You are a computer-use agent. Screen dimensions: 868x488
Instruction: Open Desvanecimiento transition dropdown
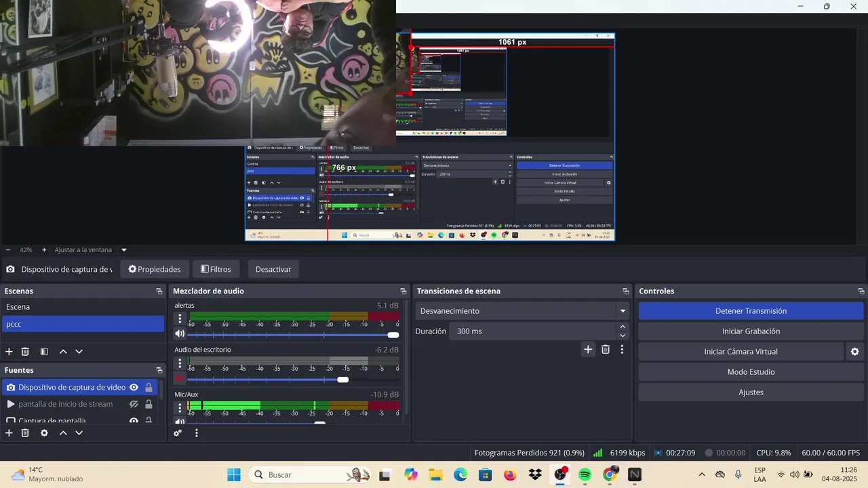click(623, 311)
